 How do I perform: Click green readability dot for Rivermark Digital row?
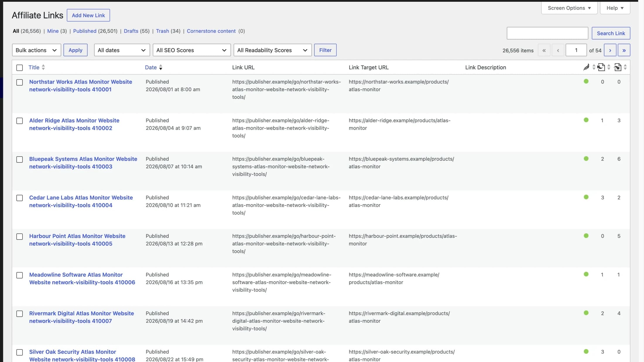[586, 313]
